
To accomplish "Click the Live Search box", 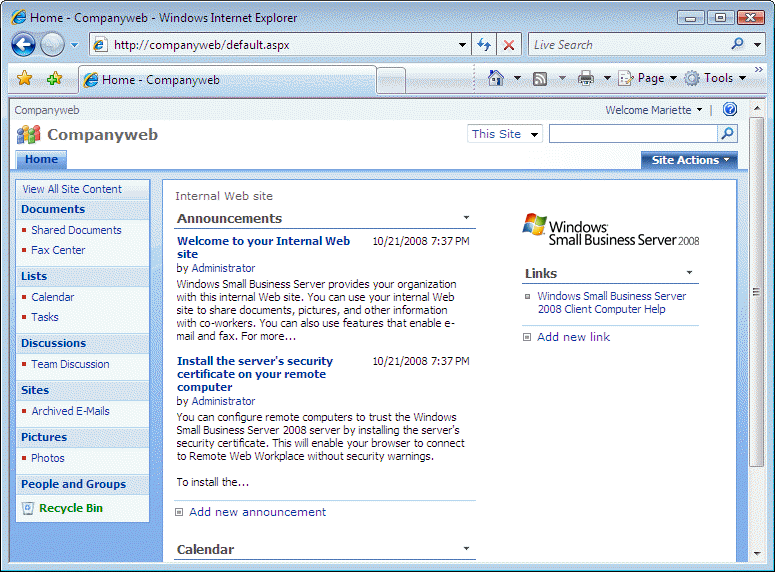I will (629, 45).
